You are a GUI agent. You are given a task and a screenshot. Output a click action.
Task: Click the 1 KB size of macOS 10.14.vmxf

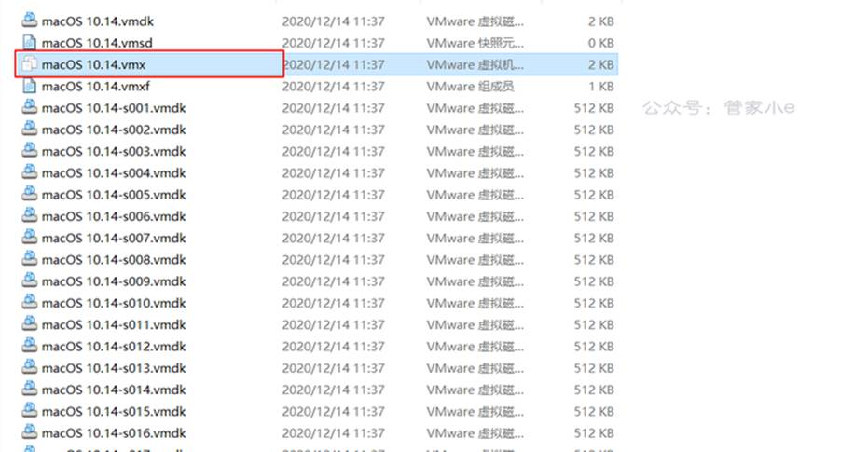pos(600,87)
